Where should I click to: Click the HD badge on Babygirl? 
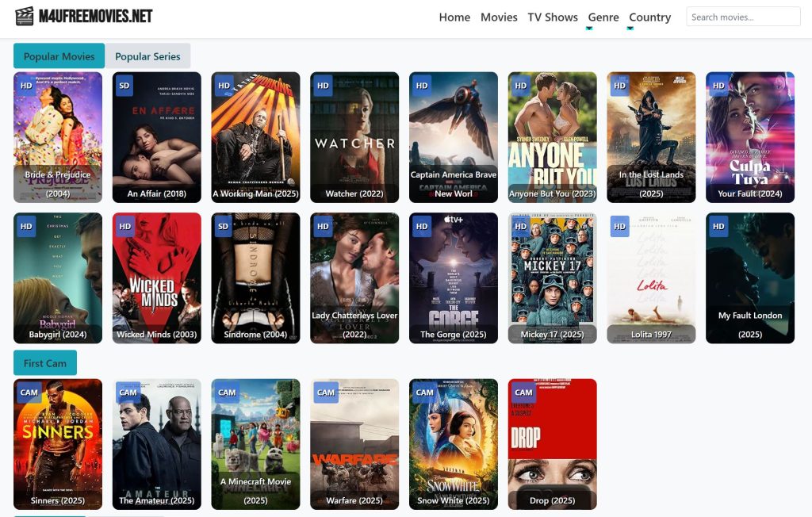[x=26, y=226]
